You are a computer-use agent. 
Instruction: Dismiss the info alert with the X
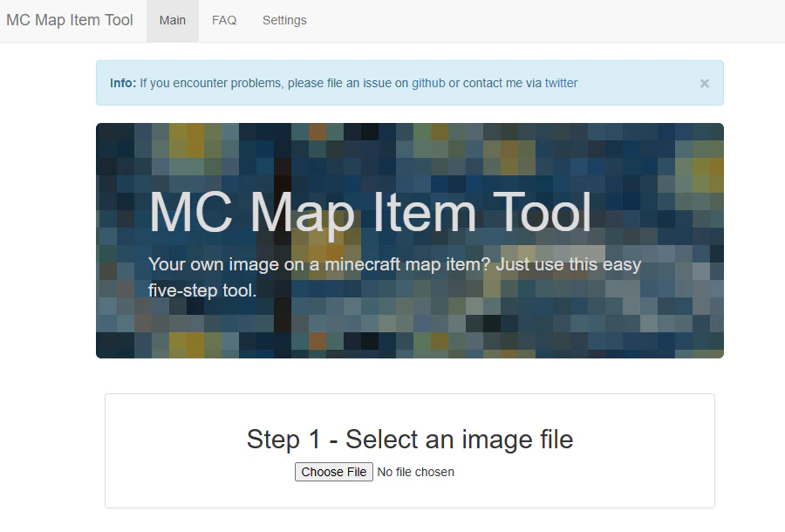(x=704, y=84)
